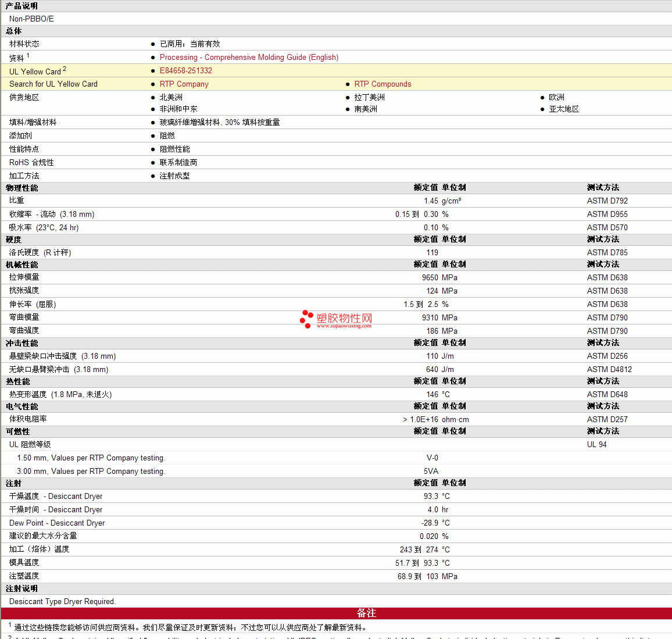672x639 pixels.
Task: Click the '注射说明' section header
Action: click(22, 588)
